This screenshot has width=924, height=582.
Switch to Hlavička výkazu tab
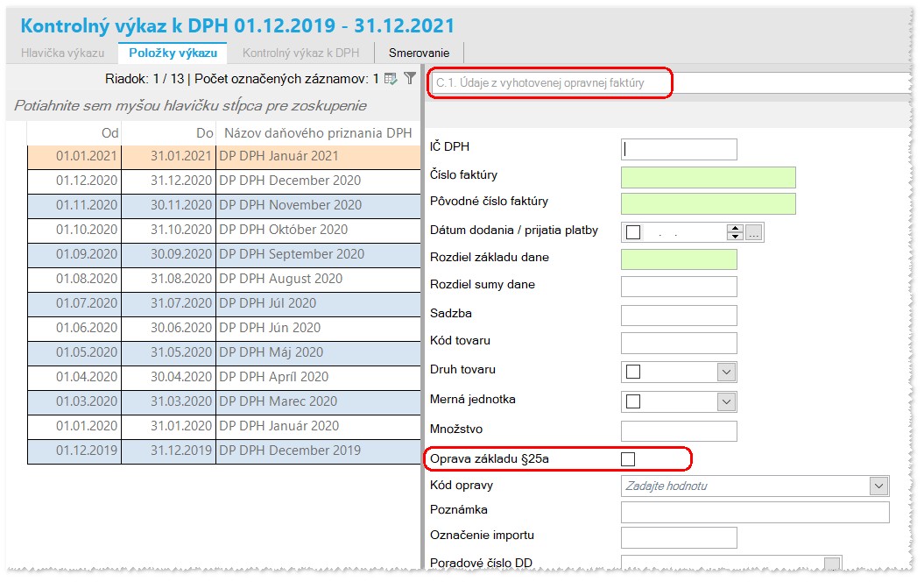(x=62, y=53)
